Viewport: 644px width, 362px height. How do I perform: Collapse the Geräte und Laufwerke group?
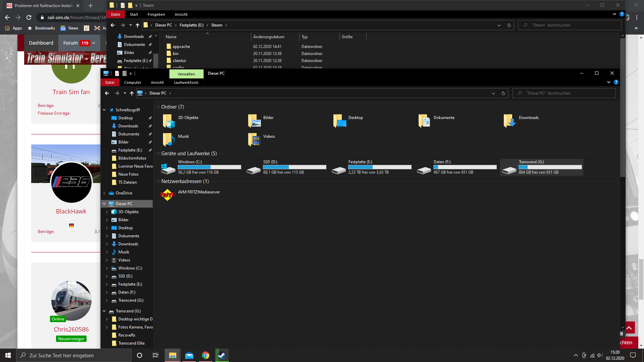[x=158, y=154]
